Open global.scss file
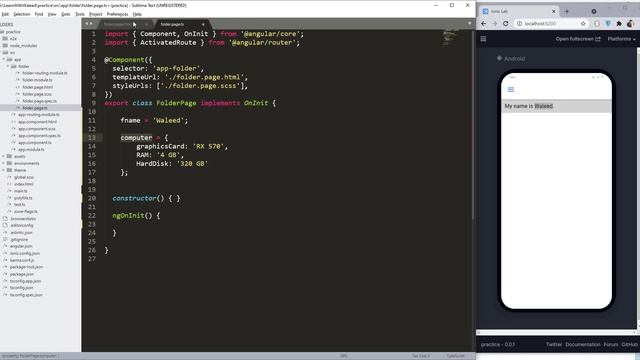The image size is (640, 360). [x=24, y=177]
